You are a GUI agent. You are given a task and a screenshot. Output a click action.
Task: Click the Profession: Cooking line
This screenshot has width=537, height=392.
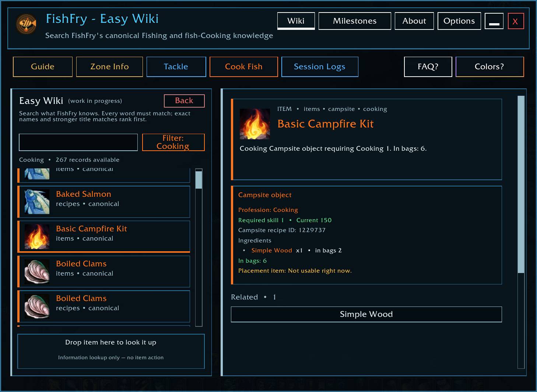[268, 210]
